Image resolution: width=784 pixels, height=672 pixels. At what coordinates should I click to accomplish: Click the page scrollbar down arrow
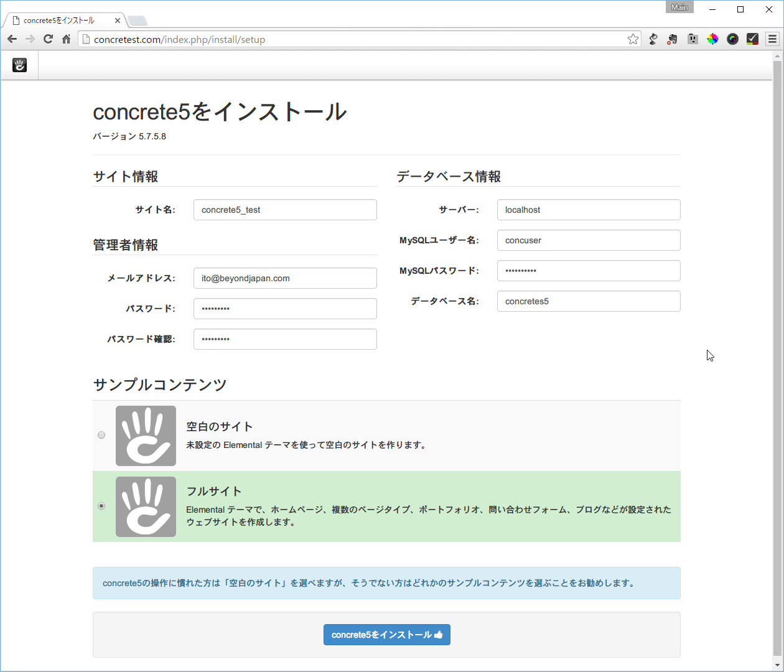click(777, 665)
